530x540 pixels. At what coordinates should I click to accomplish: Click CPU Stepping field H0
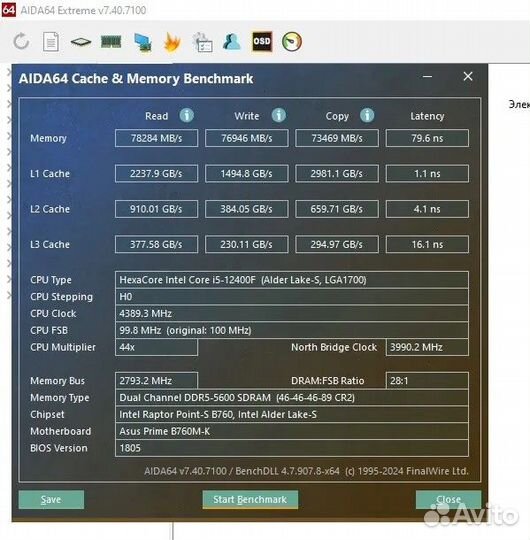[292, 297]
